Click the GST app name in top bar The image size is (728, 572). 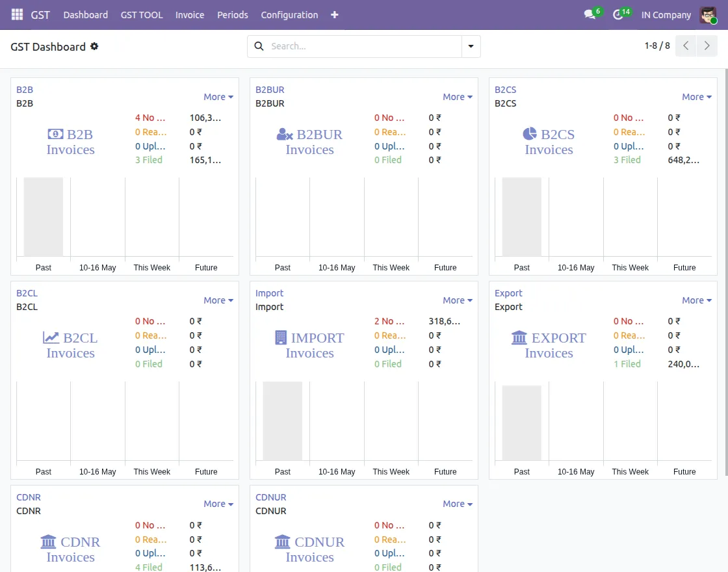(x=40, y=15)
